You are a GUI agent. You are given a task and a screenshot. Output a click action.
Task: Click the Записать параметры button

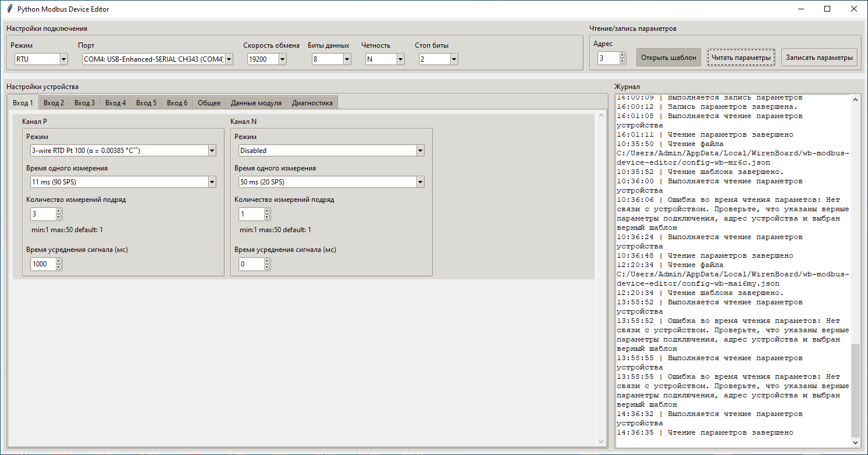[x=819, y=58]
